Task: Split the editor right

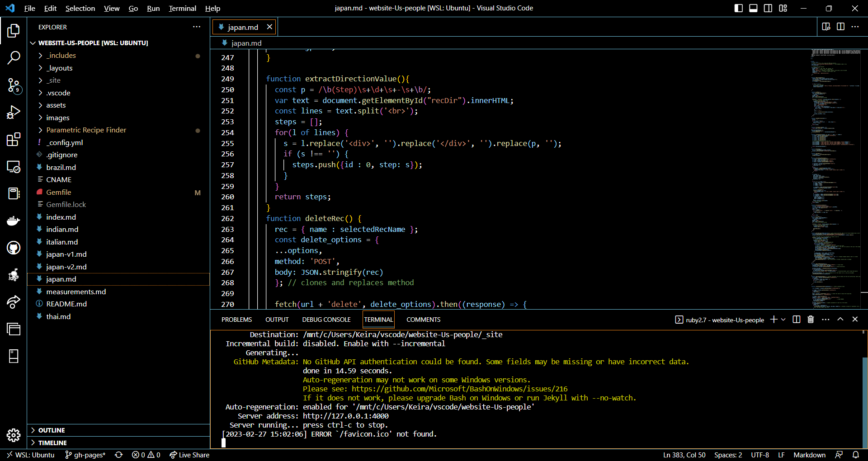Action: click(840, 27)
